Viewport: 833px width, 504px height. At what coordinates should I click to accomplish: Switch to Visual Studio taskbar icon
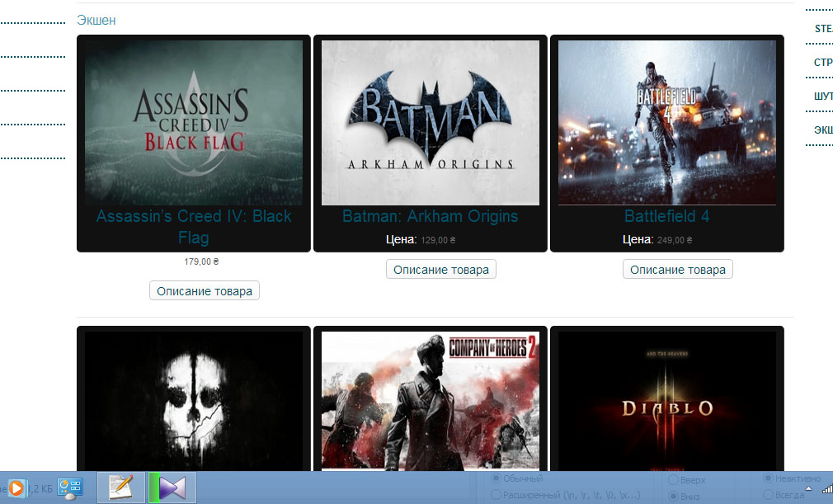point(172,488)
